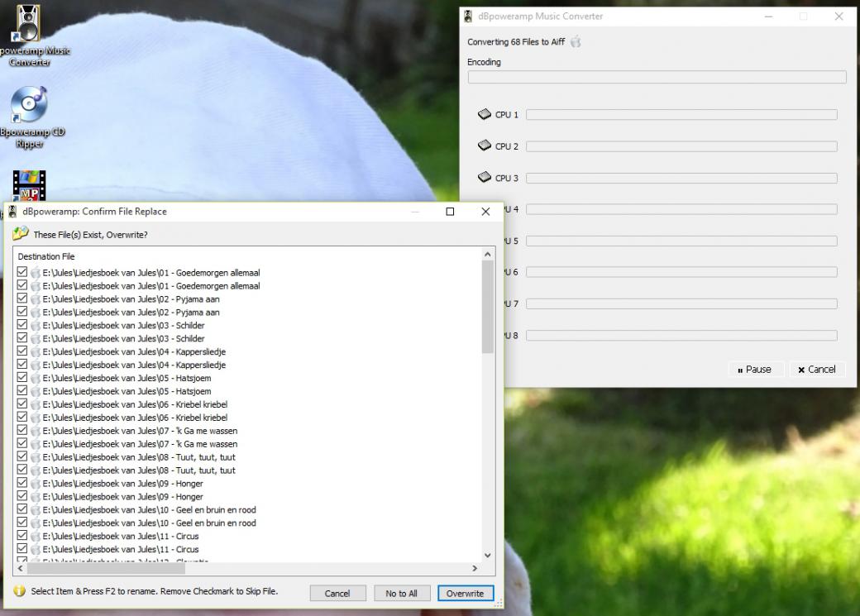The width and height of the screenshot is (860, 616).
Task: Click the Apple Aiff format icon
Action: click(576, 42)
